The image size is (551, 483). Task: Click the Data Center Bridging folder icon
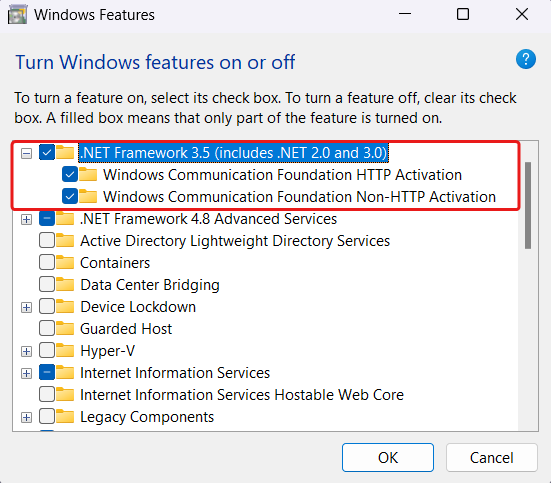coord(65,285)
